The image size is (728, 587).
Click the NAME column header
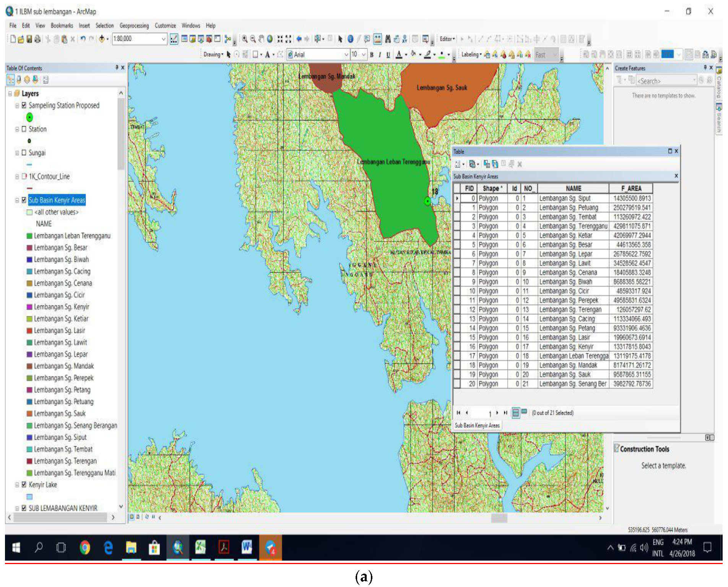573,189
